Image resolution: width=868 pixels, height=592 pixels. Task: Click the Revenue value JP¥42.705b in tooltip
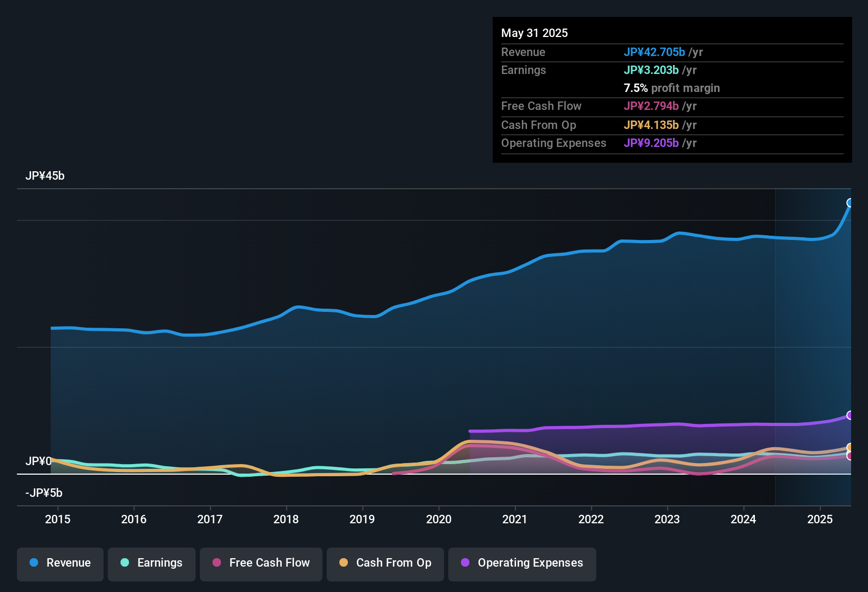pos(655,52)
